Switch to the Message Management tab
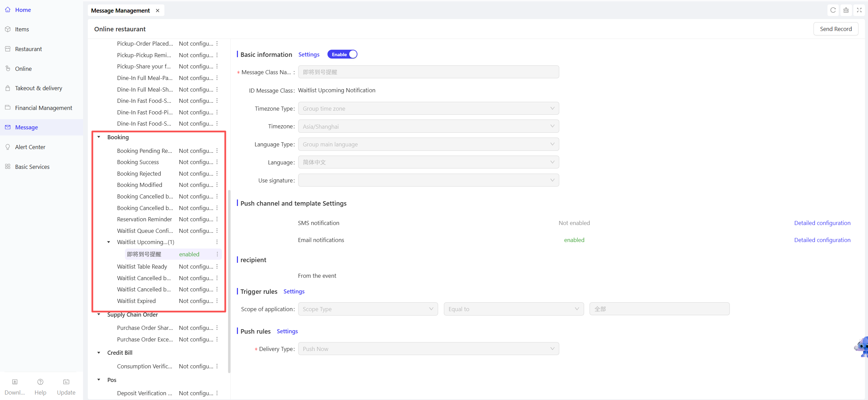This screenshot has height=400, width=868. click(120, 11)
